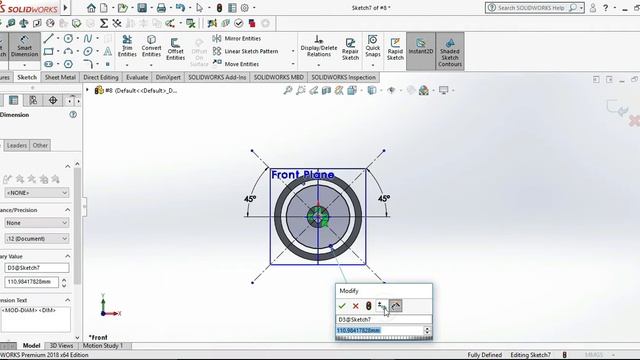The width and height of the screenshot is (640, 360).
Task: Click Offset Entities
Action: pyautogui.click(x=176, y=49)
